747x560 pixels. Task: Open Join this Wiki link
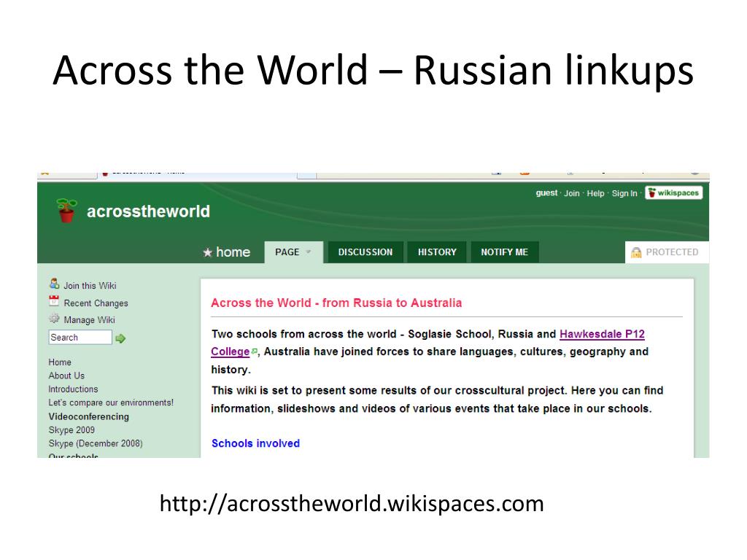[90, 286]
